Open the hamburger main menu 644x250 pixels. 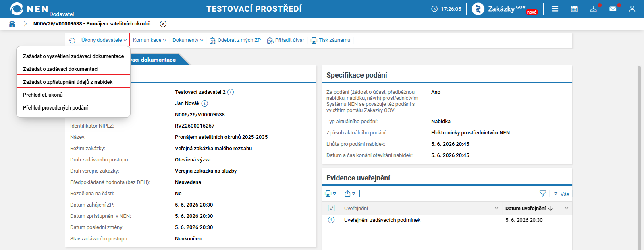(x=555, y=9)
